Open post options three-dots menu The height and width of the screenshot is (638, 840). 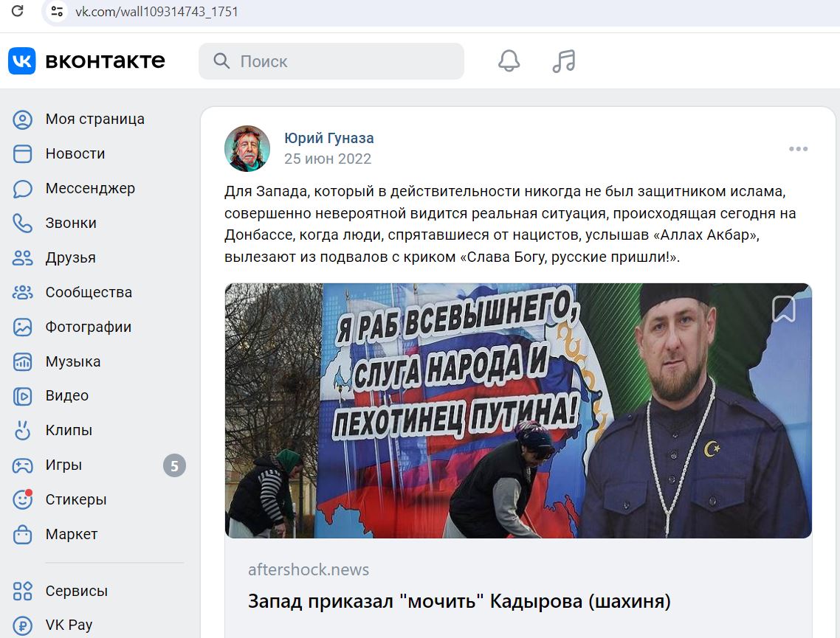pos(798,149)
